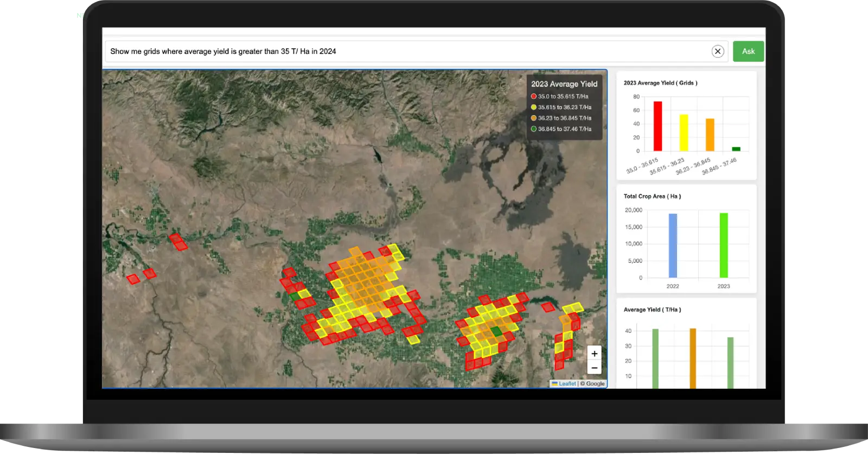Clear the query with the X icon
The image size is (868, 454).
point(717,51)
